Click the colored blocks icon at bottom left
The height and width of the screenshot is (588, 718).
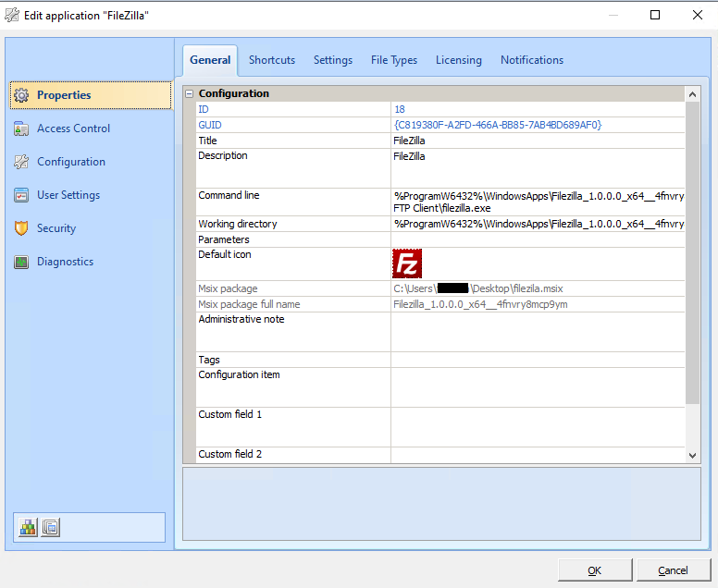coord(29,527)
